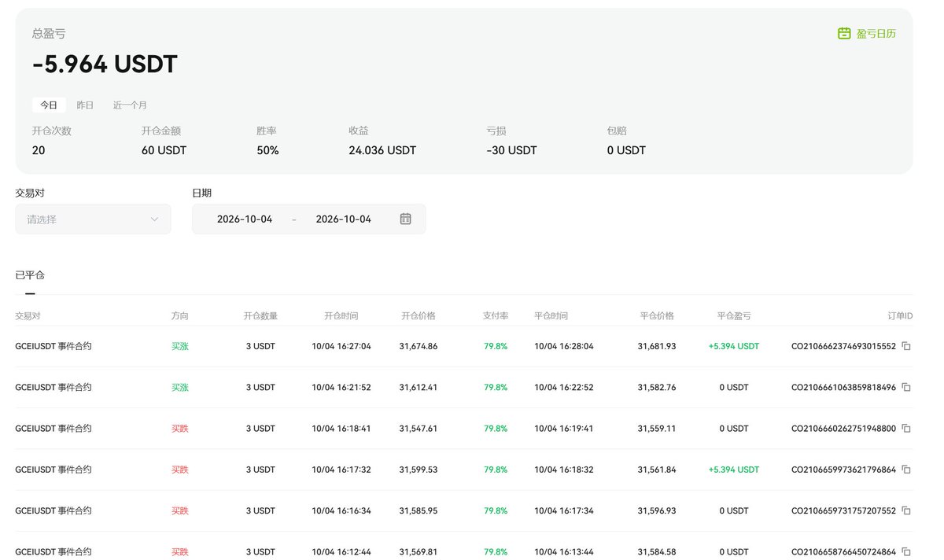
Task: Click the open time 10/04 16:16:34
Action: [x=341, y=510]
